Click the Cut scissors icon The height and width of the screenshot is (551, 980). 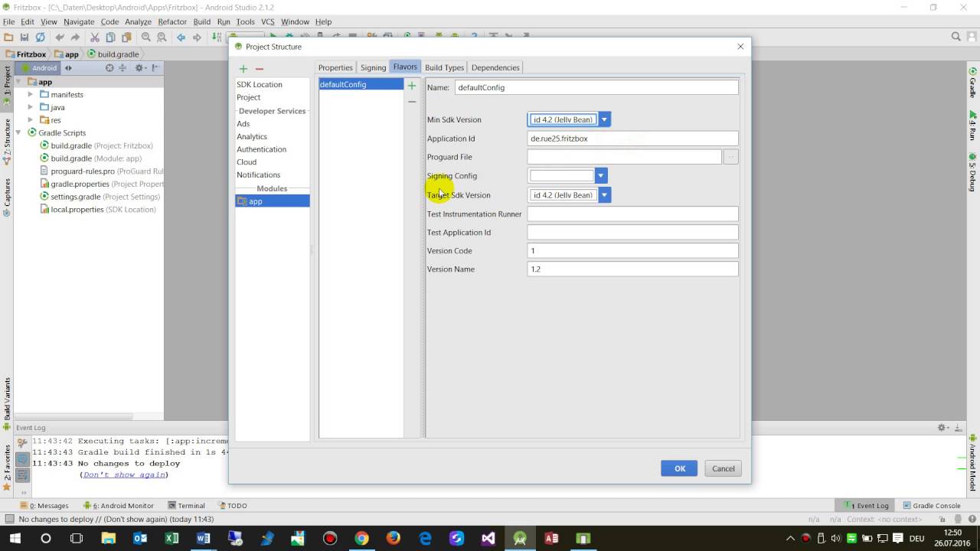[95, 37]
